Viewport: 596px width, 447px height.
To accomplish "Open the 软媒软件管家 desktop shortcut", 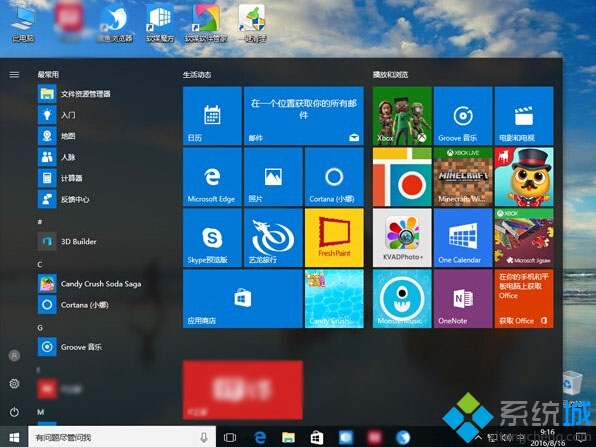I will pos(206,24).
